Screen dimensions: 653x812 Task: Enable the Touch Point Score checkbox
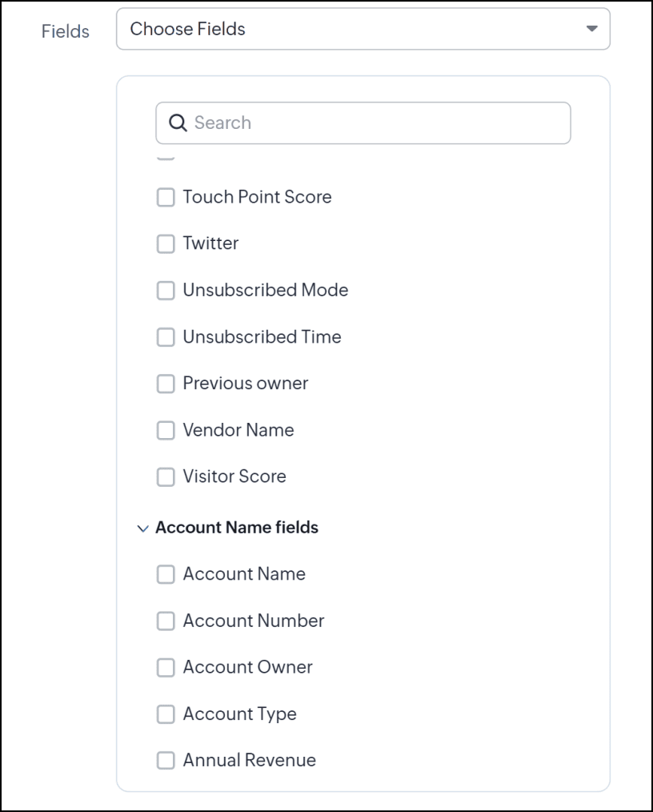click(166, 197)
